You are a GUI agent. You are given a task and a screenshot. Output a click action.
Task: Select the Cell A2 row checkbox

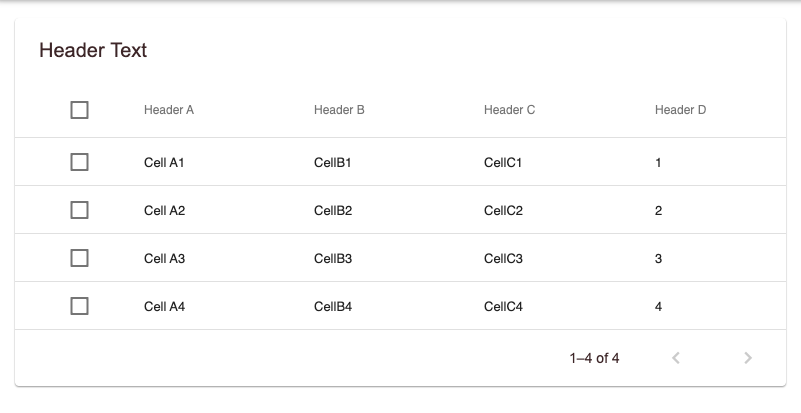(80, 210)
